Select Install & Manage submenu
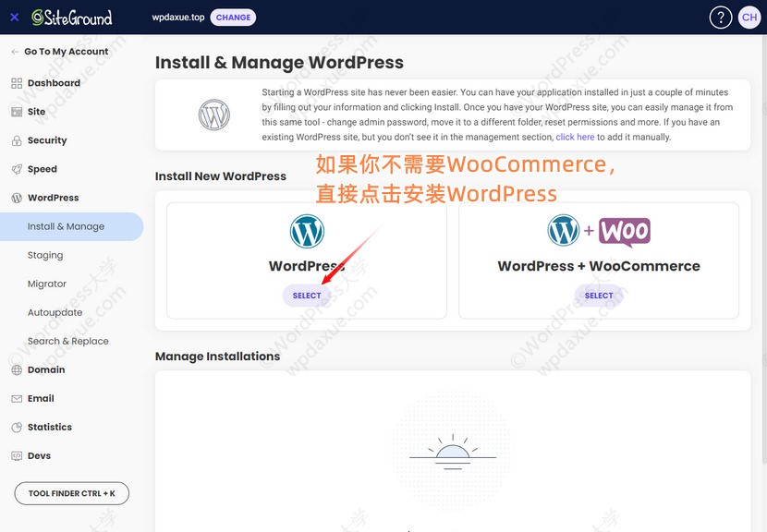The width and height of the screenshot is (767, 532). (71, 226)
